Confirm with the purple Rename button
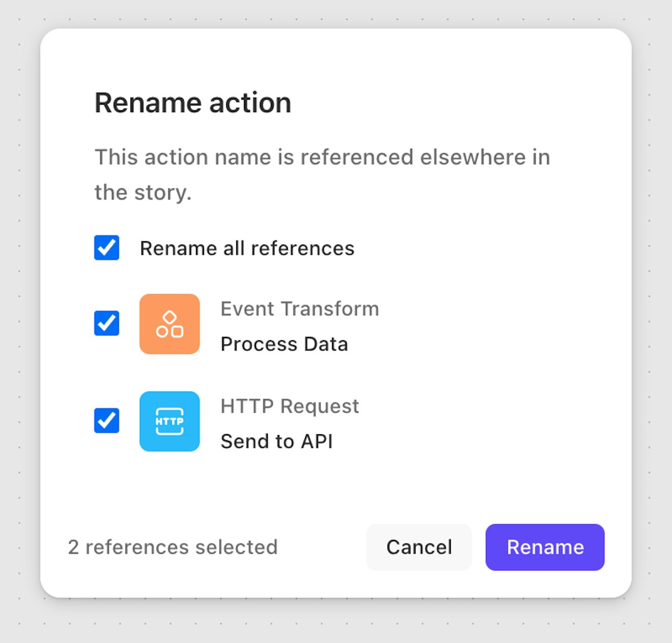Image resolution: width=672 pixels, height=643 pixels. click(545, 547)
